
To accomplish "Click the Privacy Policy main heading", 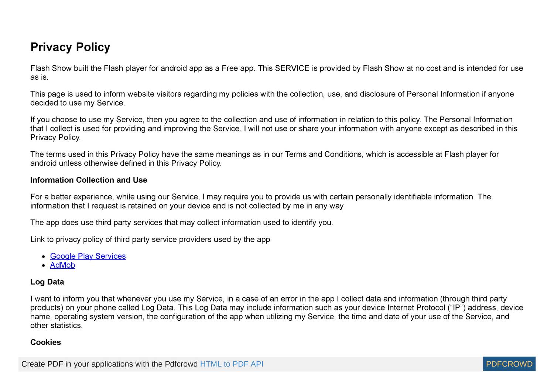I will click(70, 47).
